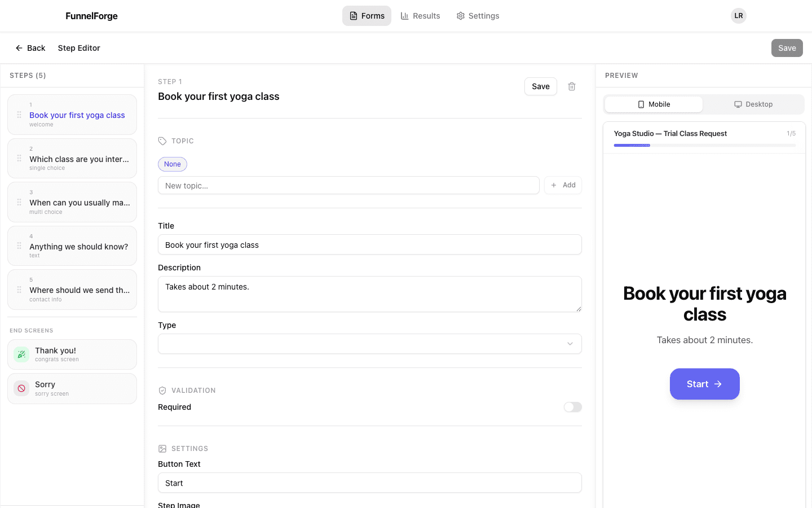Click the large preview heading 'Book your first yoga class'

(705, 304)
